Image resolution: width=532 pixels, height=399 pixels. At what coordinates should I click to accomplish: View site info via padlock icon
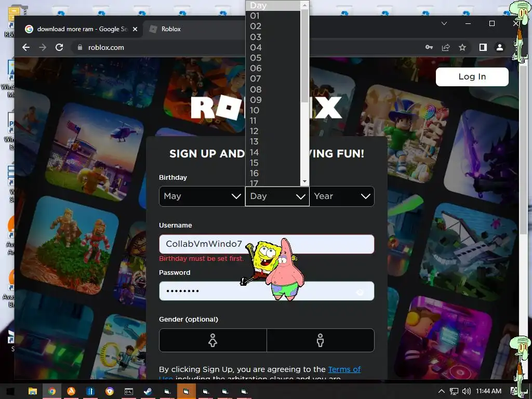coord(79,47)
